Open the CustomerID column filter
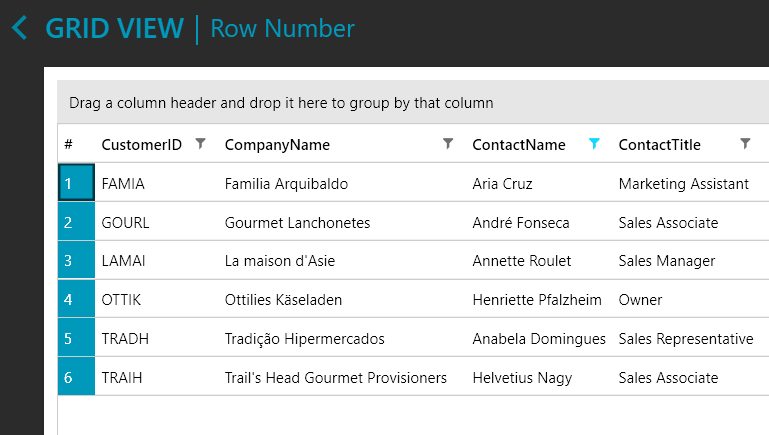Image resolution: width=769 pixels, height=435 pixels. tap(200, 144)
